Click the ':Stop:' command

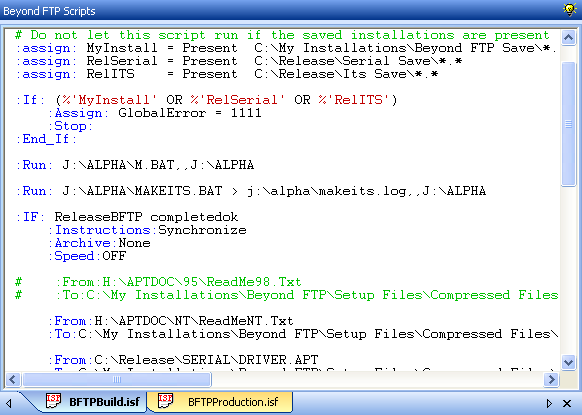point(71,126)
